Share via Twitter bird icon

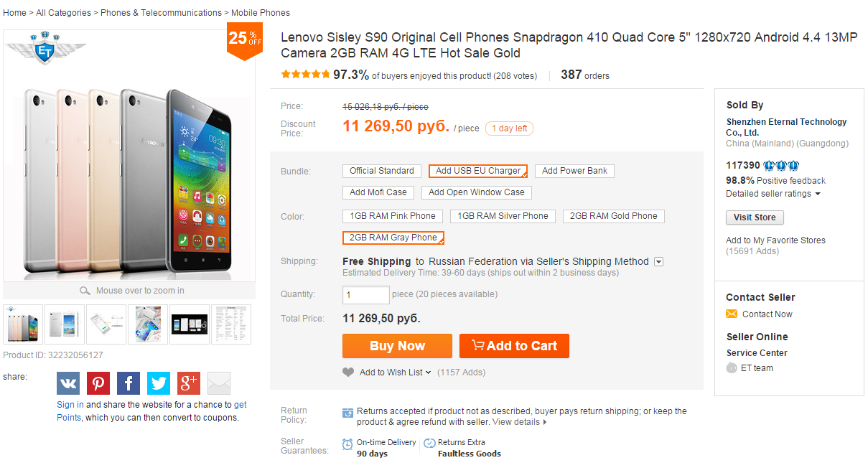coord(159,383)
